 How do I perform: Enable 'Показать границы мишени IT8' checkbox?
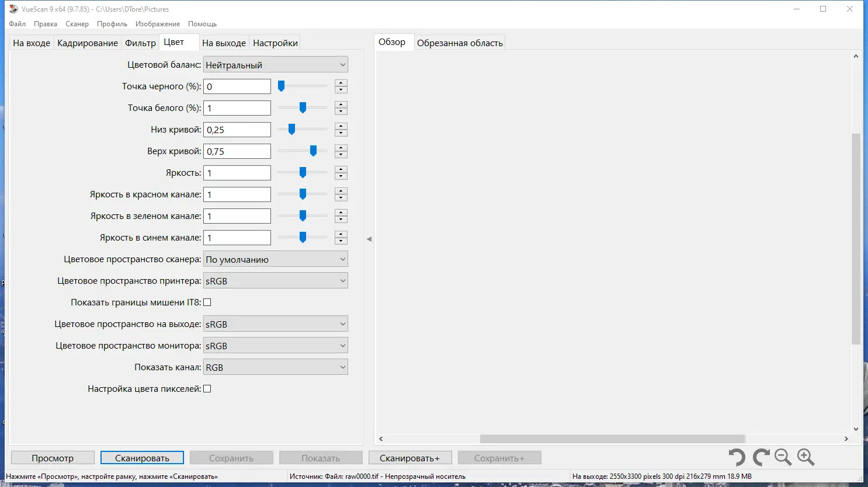[x=207, y=302]
